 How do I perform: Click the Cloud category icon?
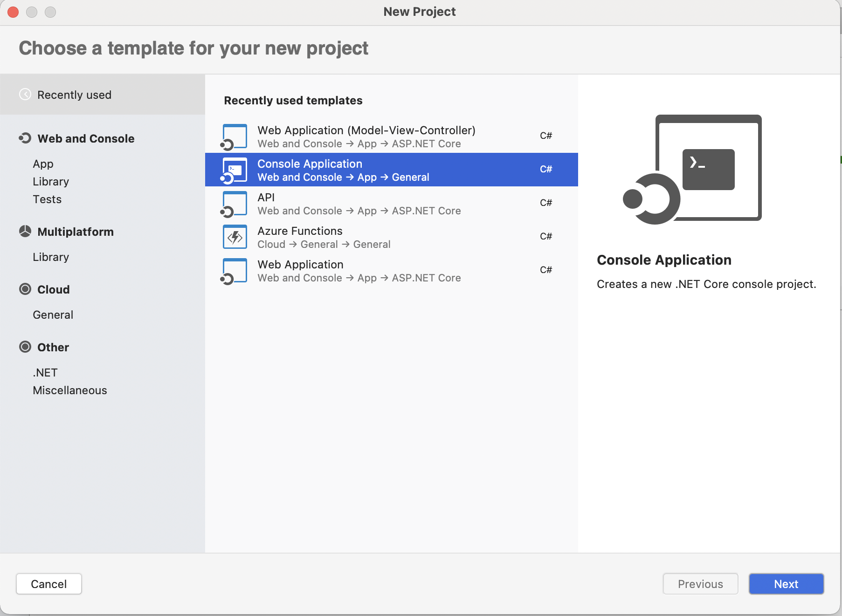25,289
